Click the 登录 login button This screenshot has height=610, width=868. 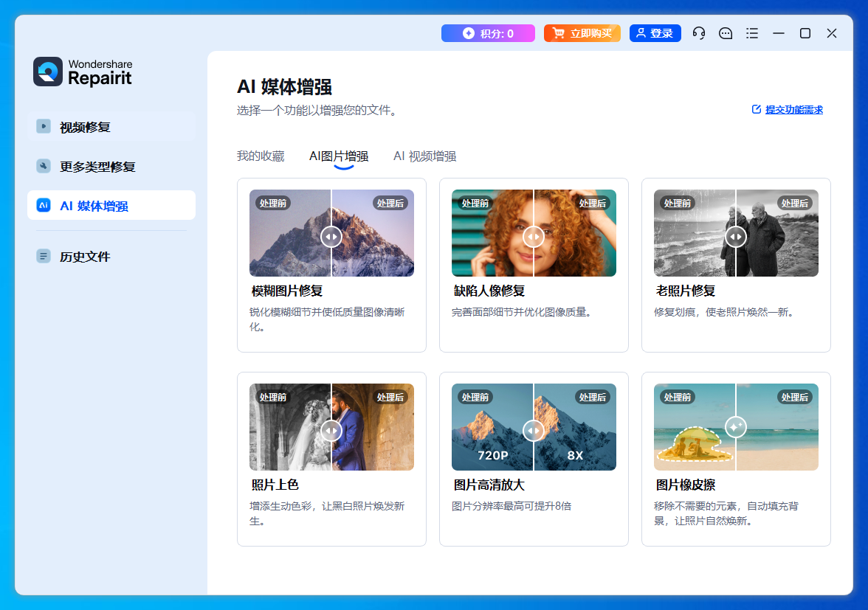pyautogui.click(x=655, y=33)
